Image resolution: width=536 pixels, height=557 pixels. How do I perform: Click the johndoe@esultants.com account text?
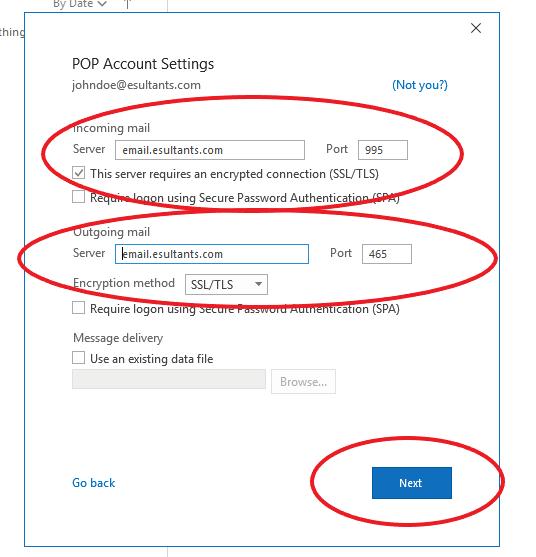(136, 85)
